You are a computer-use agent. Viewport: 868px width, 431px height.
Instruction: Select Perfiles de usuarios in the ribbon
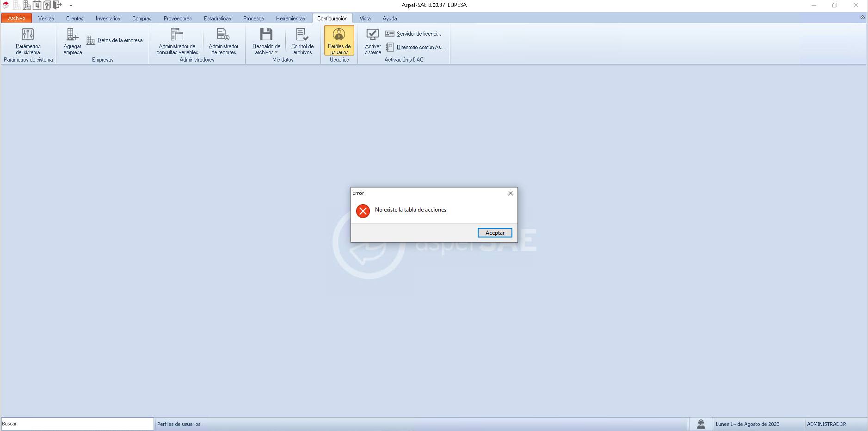click(339, 41)
